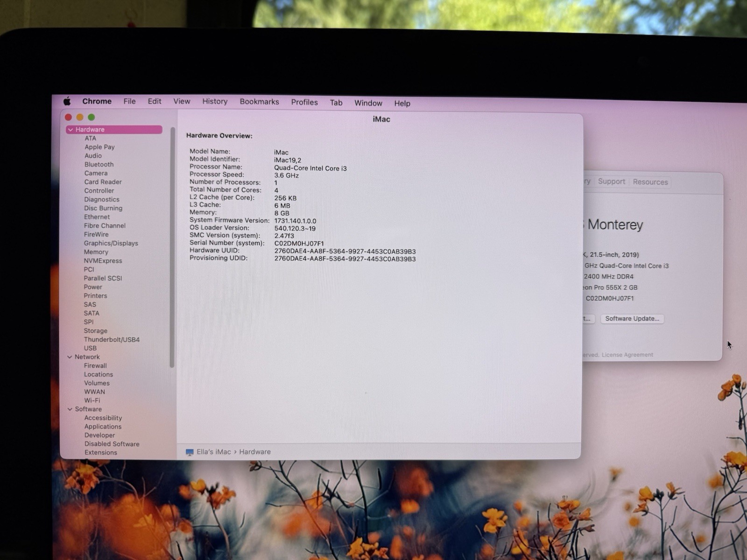The height and width of the screenshot is (560, 747).
Task: Collapse the Network section chevron
Action: (x=70, y=357)
